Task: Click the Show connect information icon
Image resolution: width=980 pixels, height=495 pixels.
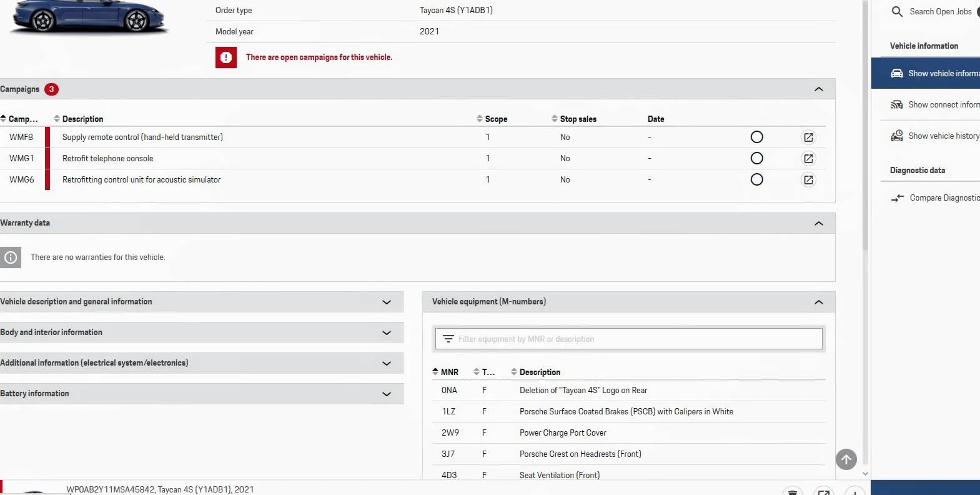Action: (897, 104)
